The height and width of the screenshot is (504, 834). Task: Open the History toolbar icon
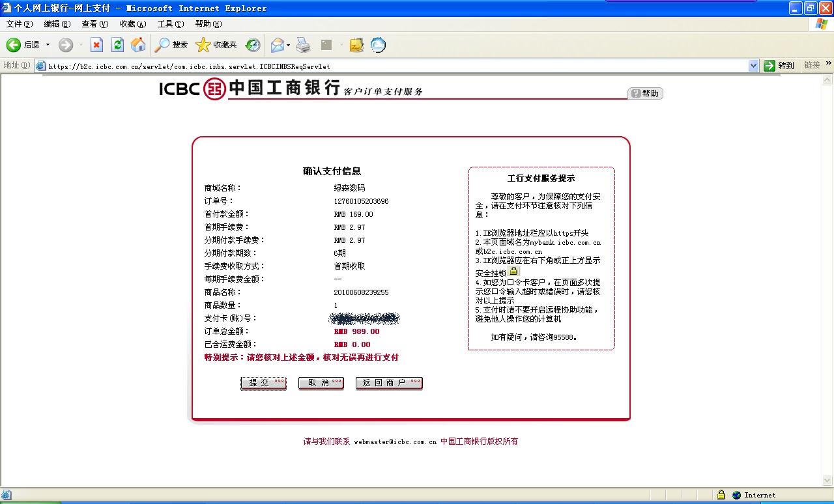(x=253, y=45)
